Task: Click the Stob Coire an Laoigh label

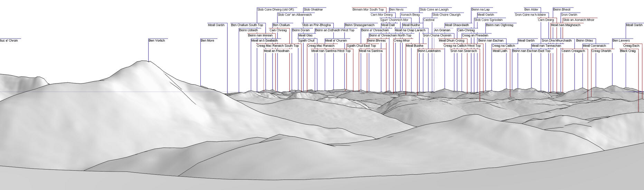Action: (434, 10)
